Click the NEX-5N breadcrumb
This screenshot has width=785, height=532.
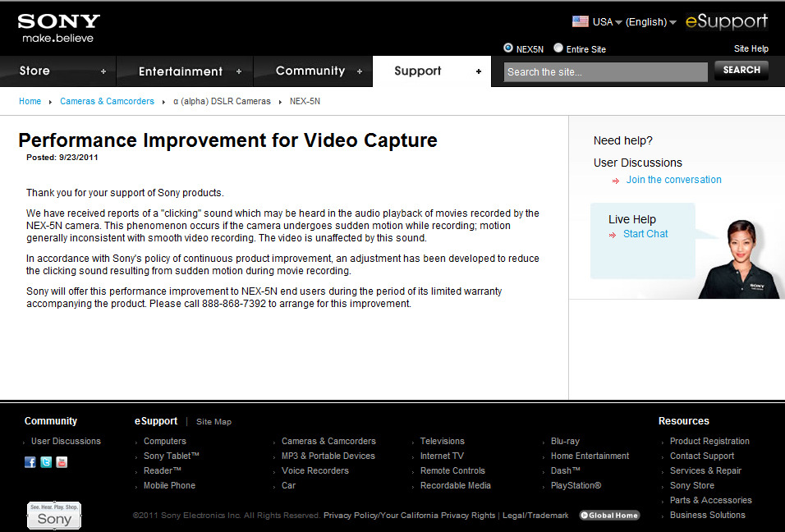305,101
